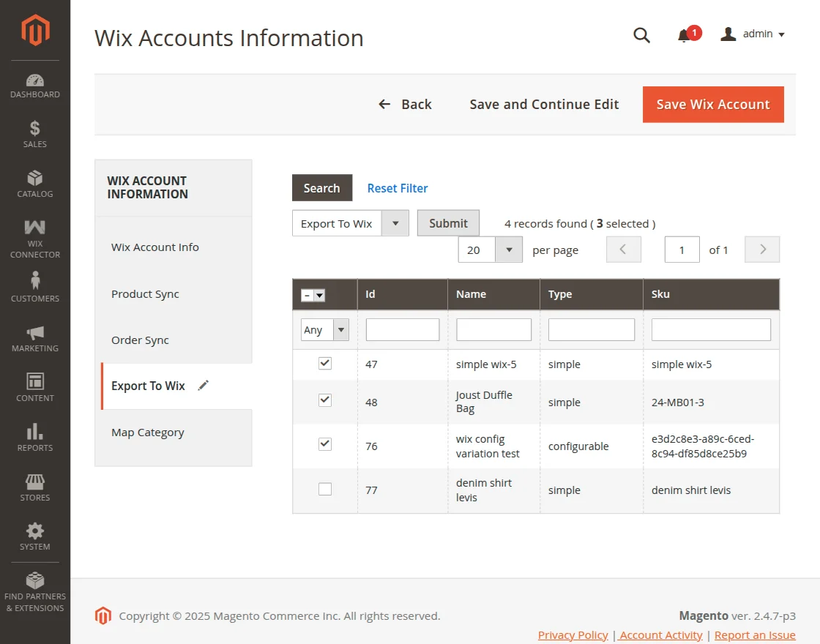The image size is (820, 644).
Task: Click the admin search magnifier icon
Action: (641, 34)
